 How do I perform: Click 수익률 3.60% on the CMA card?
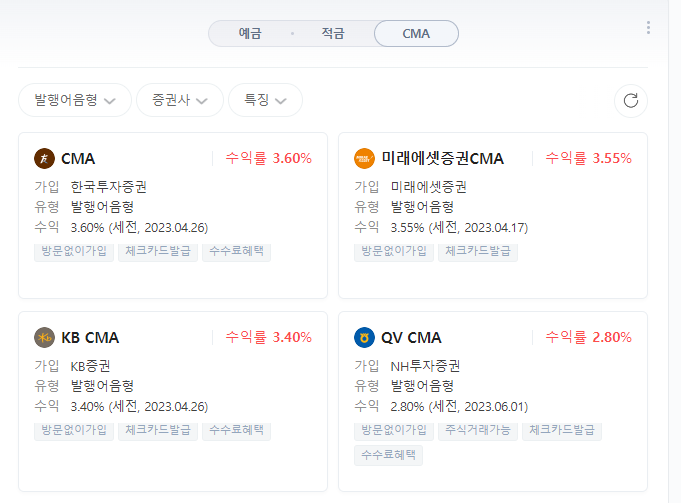tap(268, 158)
